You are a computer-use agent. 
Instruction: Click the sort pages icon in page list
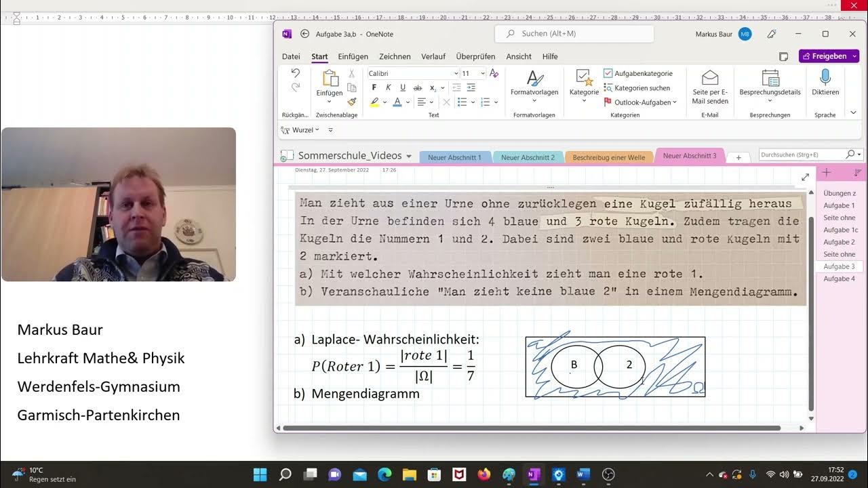click(858, 174)
